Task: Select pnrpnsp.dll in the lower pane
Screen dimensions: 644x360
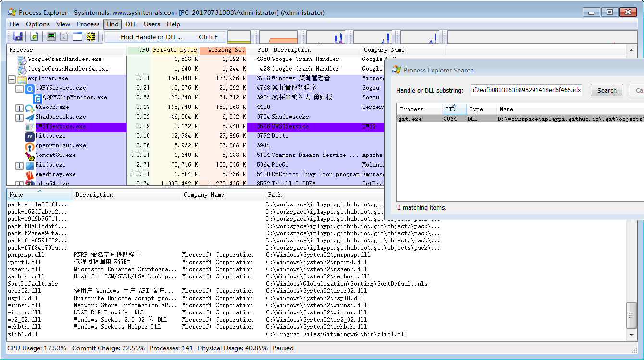Action: 26,255
